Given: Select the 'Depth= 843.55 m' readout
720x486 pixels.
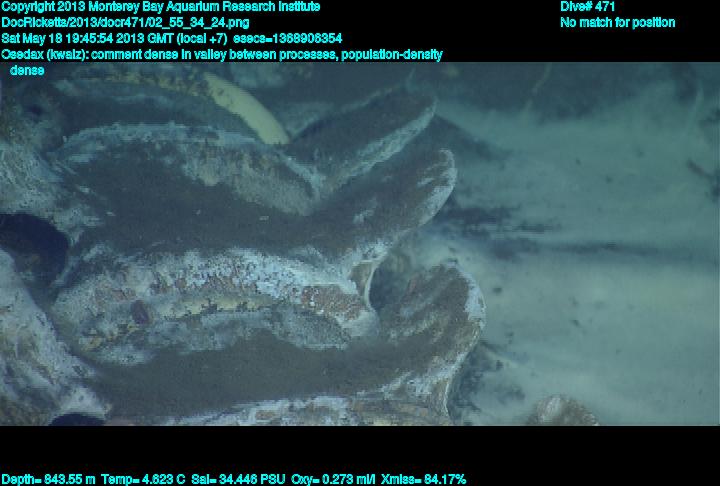Looking at the screenshot, I should [x=48, y=480].
